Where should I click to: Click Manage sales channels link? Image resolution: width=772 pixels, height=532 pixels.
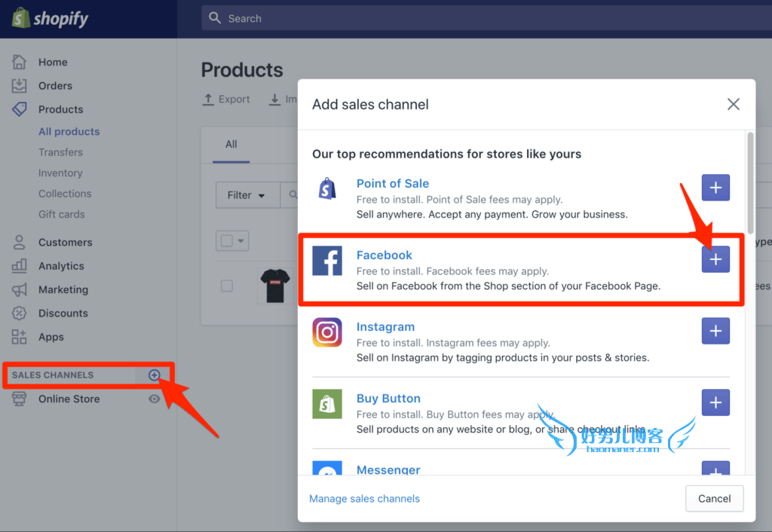364,499
